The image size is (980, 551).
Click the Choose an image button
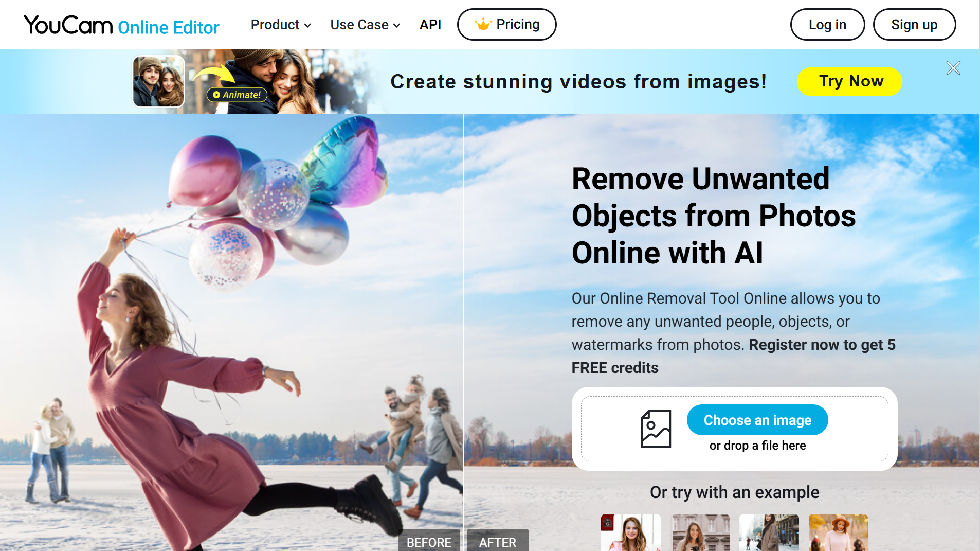point(757,420)
